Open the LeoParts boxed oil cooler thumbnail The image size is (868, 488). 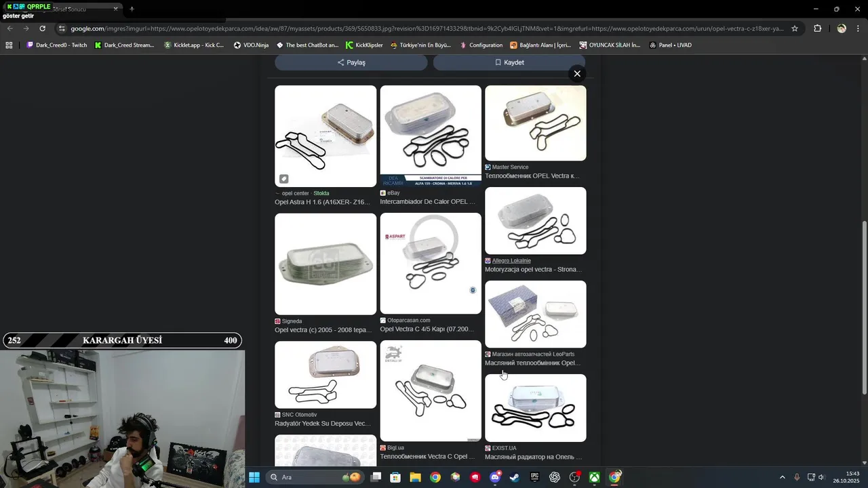[536, 314]
